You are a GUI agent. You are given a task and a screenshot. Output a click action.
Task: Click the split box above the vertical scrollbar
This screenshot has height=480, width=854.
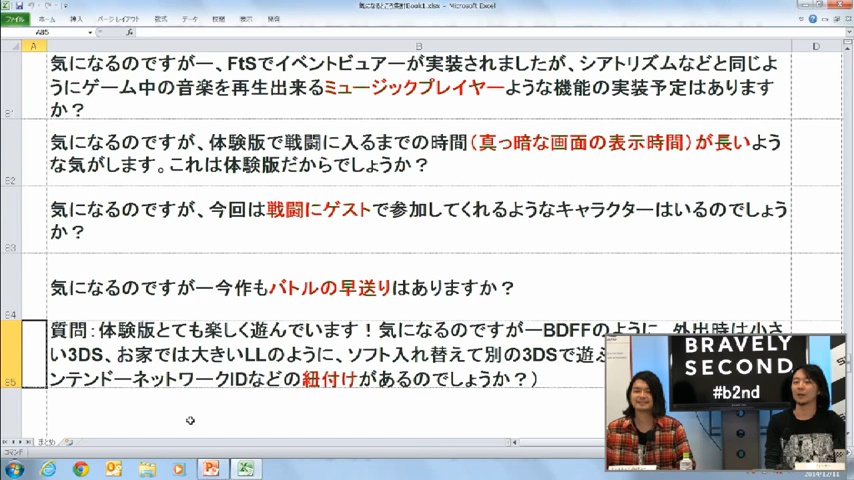click(x=848, y=41)
